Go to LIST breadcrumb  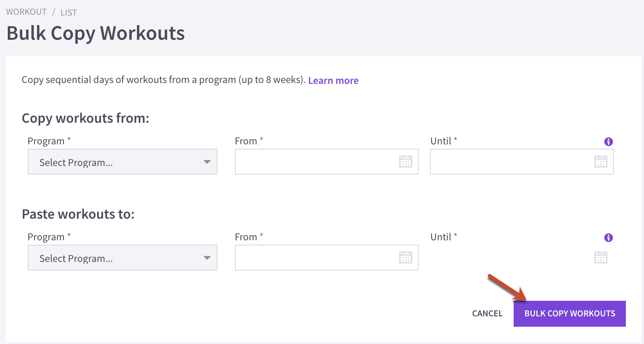[69, 13]
